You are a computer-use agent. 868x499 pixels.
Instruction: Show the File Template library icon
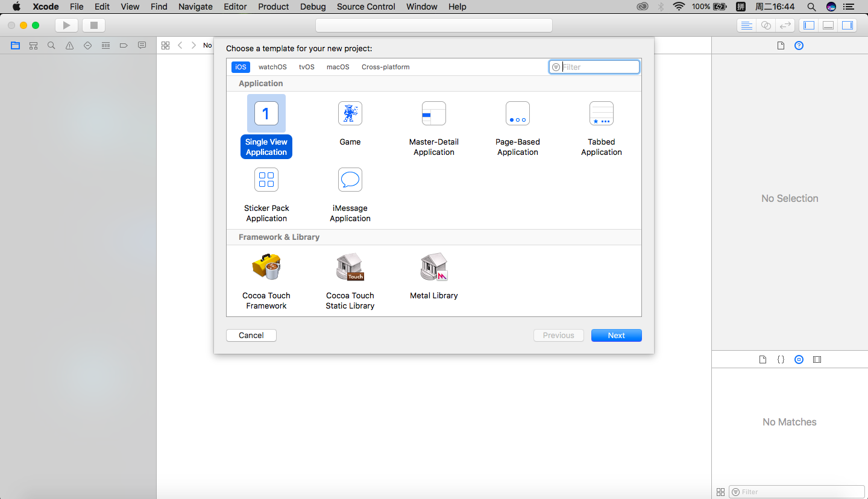(x=763, y=360)
